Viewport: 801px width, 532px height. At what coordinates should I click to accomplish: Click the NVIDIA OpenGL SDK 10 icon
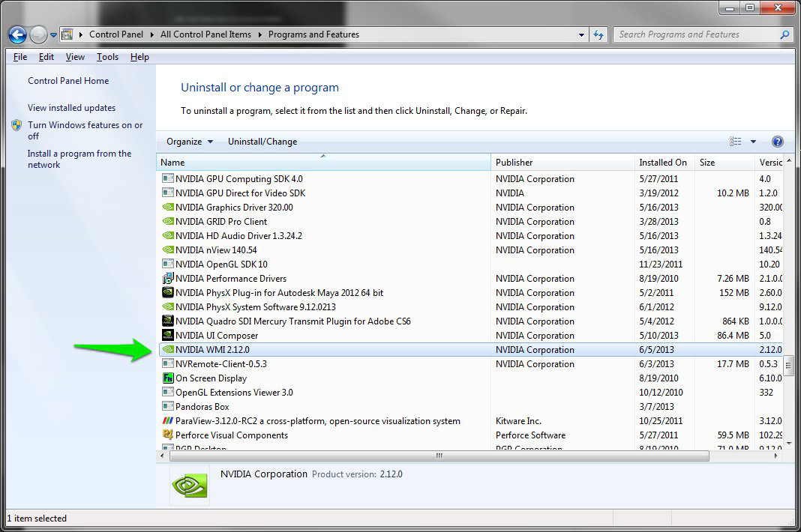(x=167, y=264)
